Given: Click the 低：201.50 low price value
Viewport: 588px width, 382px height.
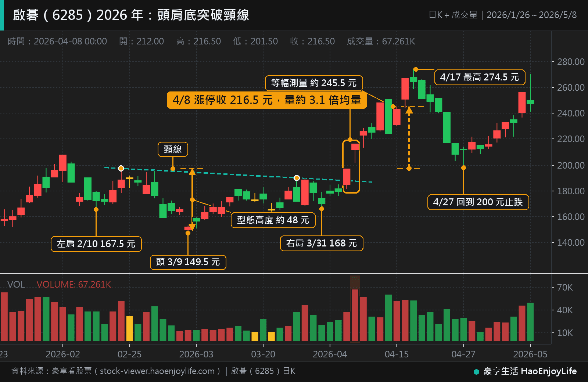Looking at the screenshot, I should [255, 41].
